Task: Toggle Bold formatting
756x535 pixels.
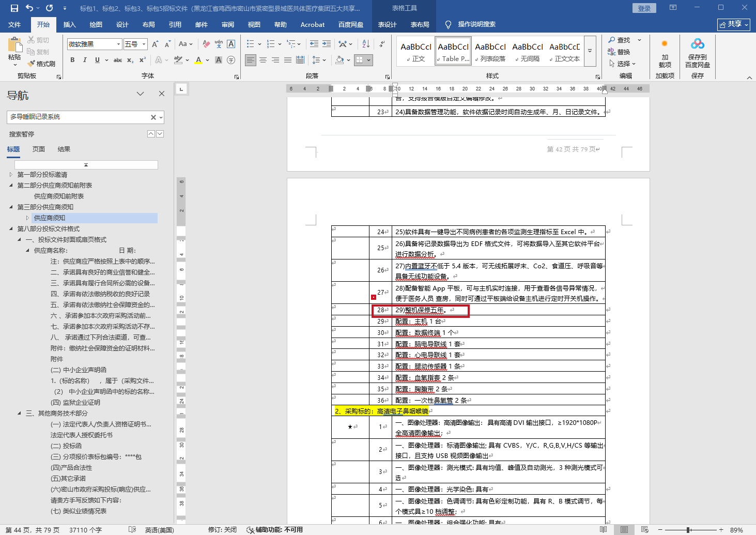Action: click(72, 60)
